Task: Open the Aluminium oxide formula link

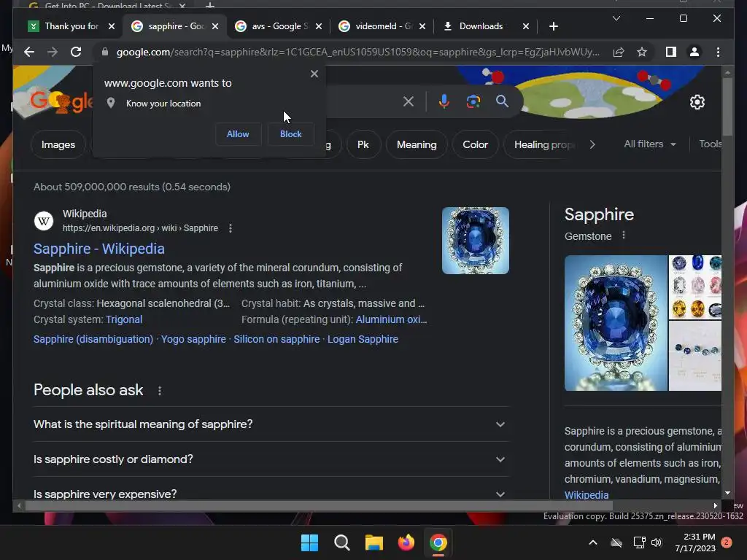Action: click(391, 319)
